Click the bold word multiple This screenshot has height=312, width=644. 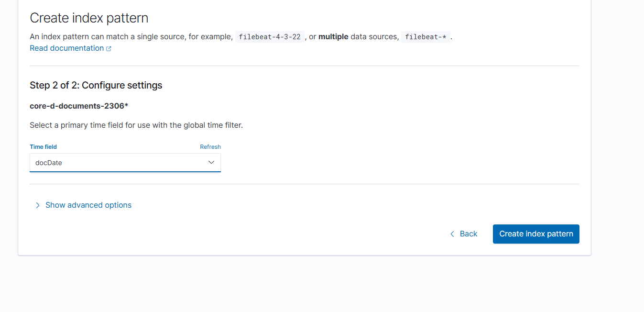pos(333,37)
